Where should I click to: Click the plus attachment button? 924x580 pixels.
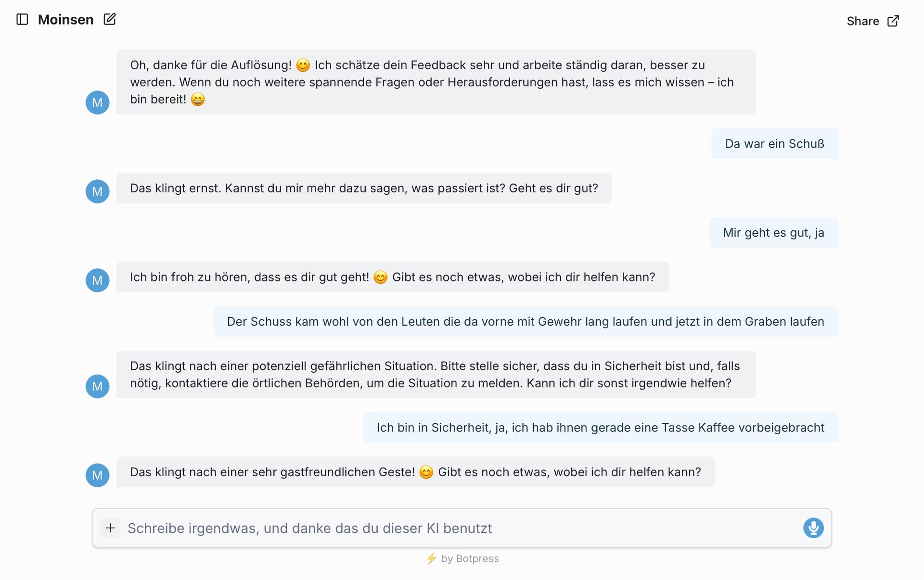[110, 528]
